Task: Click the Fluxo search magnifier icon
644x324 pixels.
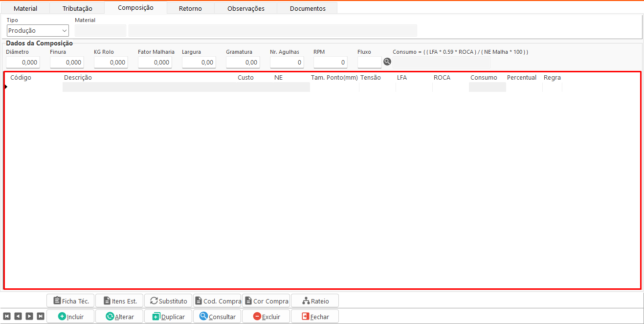Action: [x=387, y=62]
